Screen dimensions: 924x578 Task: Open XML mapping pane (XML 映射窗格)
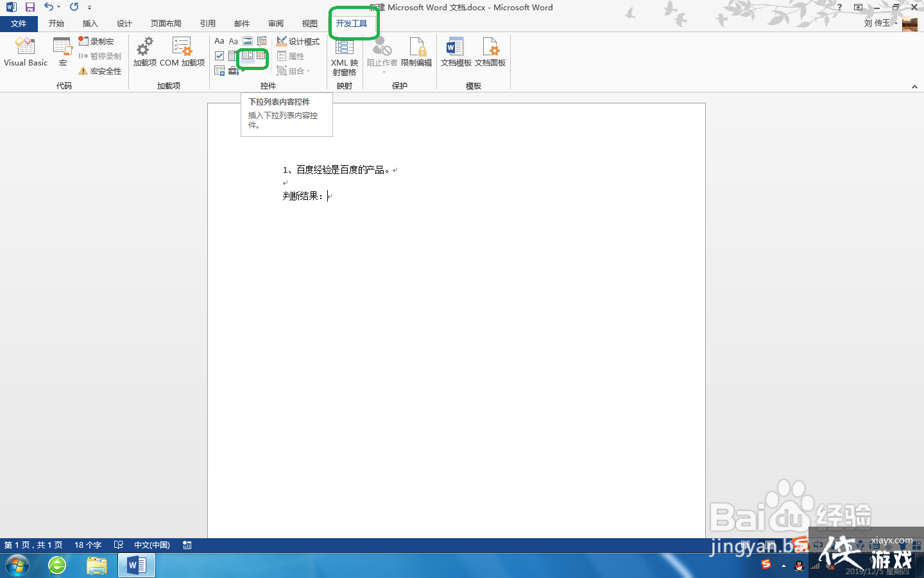tap(345, 56)
